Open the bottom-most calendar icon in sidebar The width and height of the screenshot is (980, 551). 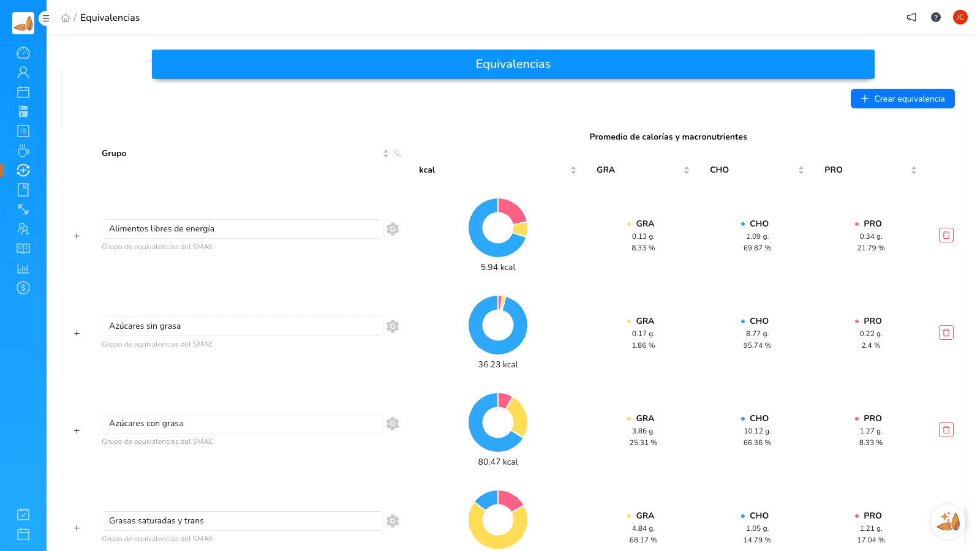[x=23, y=534]
